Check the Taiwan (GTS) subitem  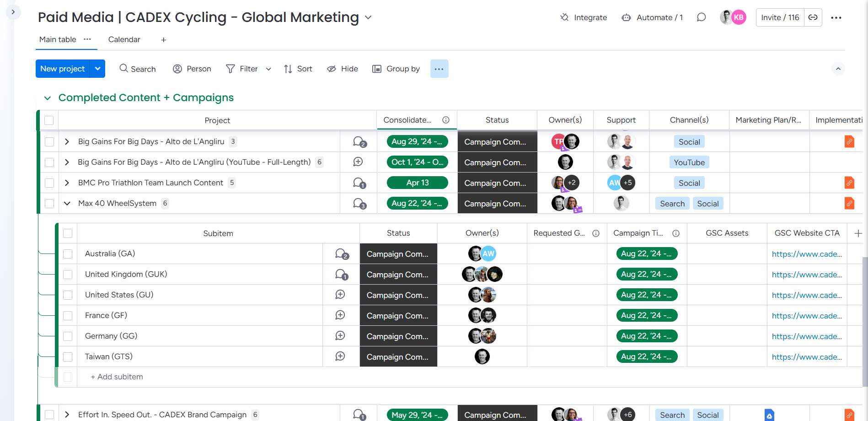[68, 357]
